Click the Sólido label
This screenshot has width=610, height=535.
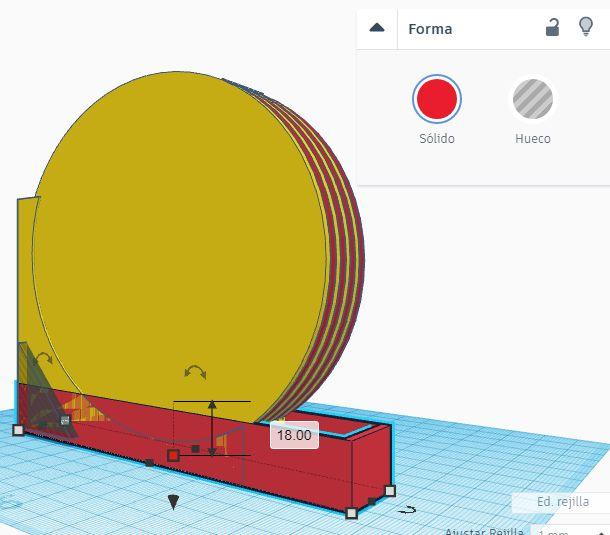click(437, 139)
